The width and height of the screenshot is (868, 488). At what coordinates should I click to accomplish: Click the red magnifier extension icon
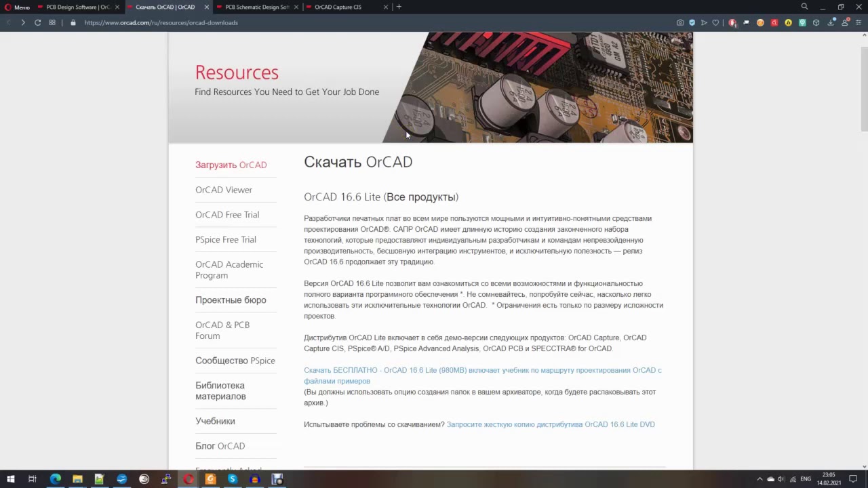click(774, 22)
